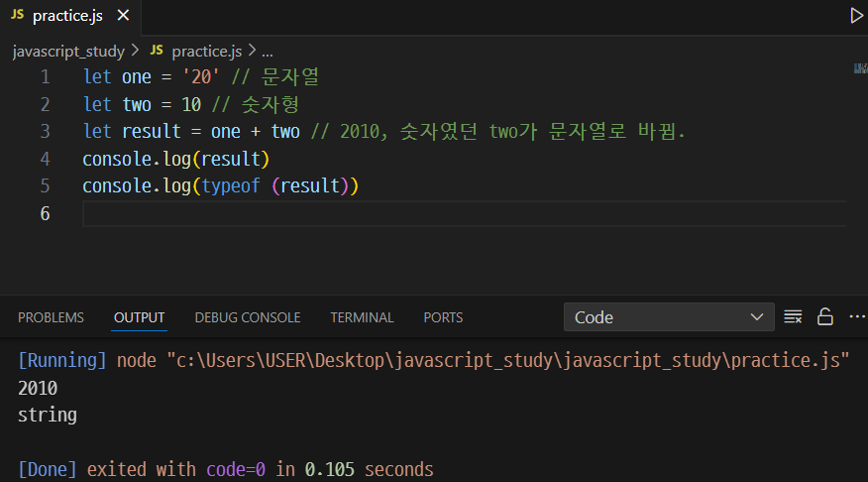The height and width of the screenshot is (482, 868).
Task: Click practice.js in the breadcrumb path
Action: 206,52
